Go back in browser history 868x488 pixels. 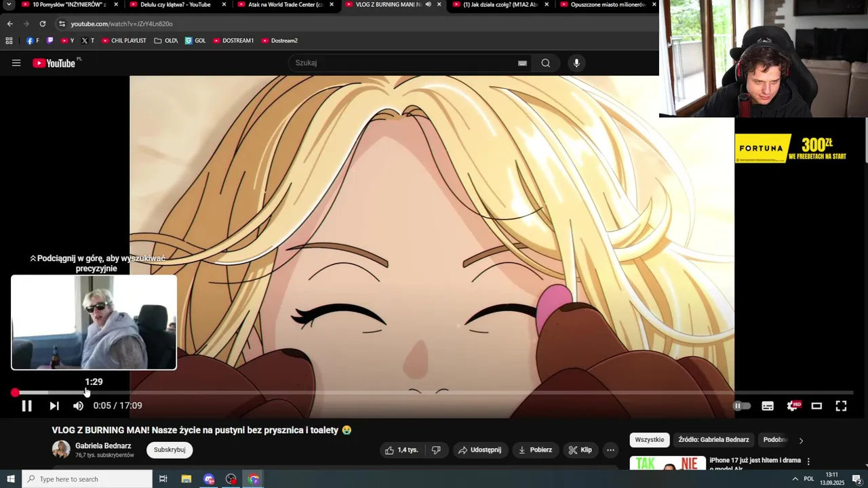(9, 24)
